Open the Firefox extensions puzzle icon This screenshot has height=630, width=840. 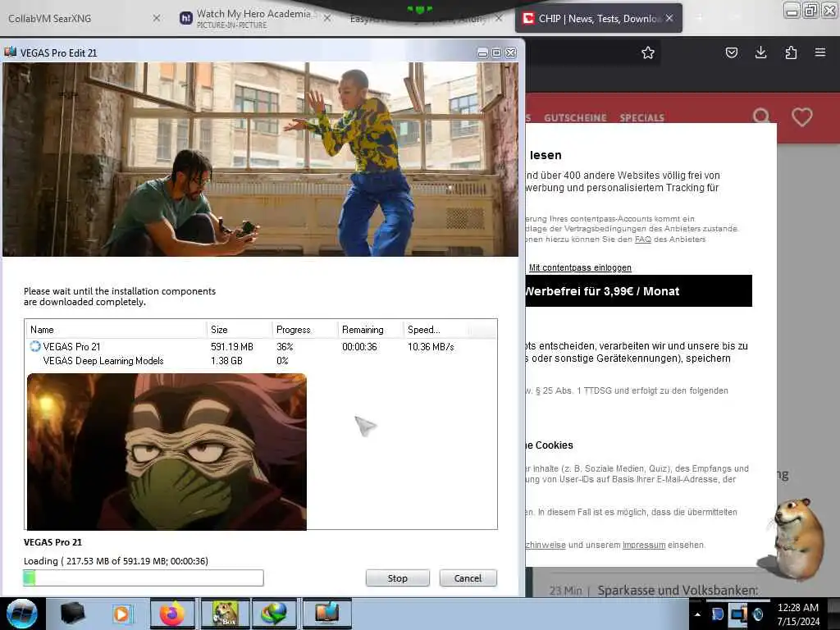[x=791, y=52]
